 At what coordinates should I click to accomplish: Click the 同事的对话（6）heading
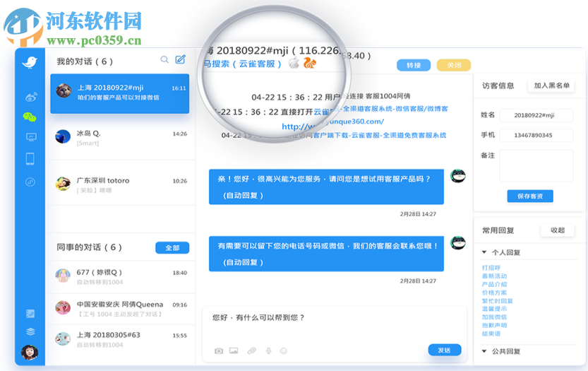[89, 247]
